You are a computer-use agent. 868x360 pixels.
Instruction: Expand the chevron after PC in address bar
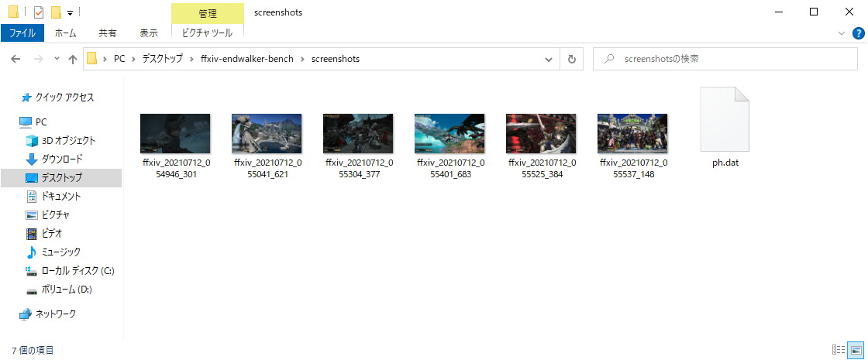134,59
